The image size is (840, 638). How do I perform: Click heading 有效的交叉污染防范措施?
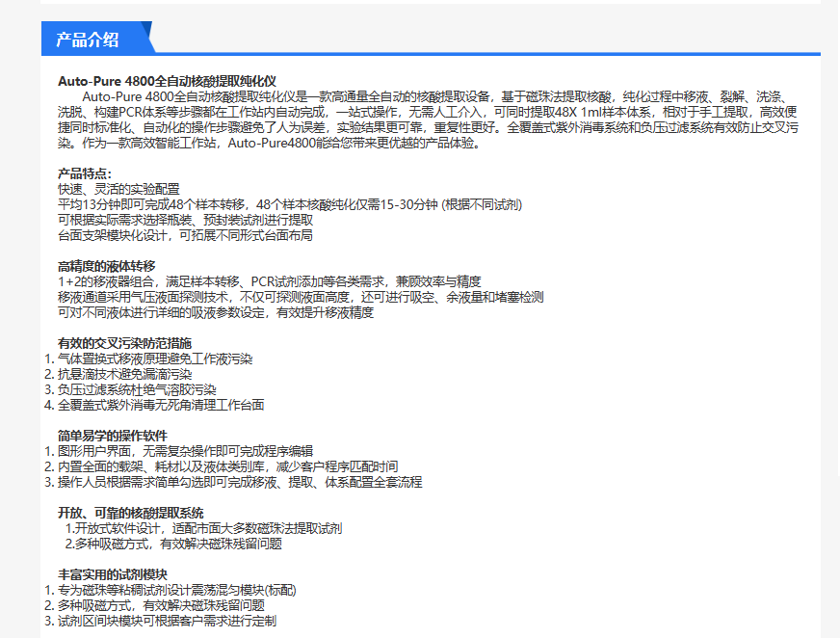(125, 344)
